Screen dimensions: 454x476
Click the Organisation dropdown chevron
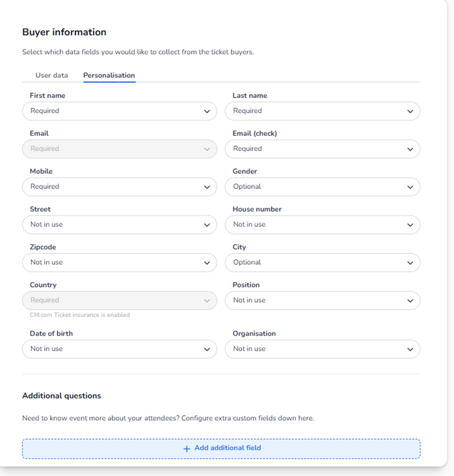point(410,349)
